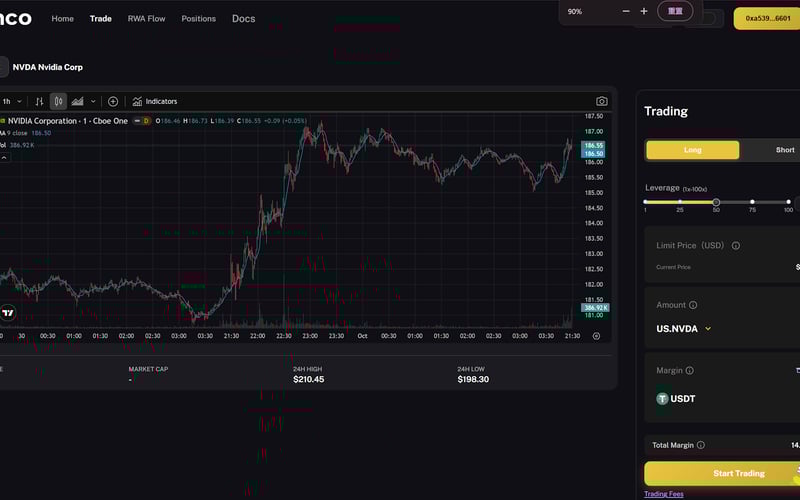The height and width of the screenshot is (500, 800).
Task: Open the US.NVDA amount unit dropdown
Action: tap(684, 329)
